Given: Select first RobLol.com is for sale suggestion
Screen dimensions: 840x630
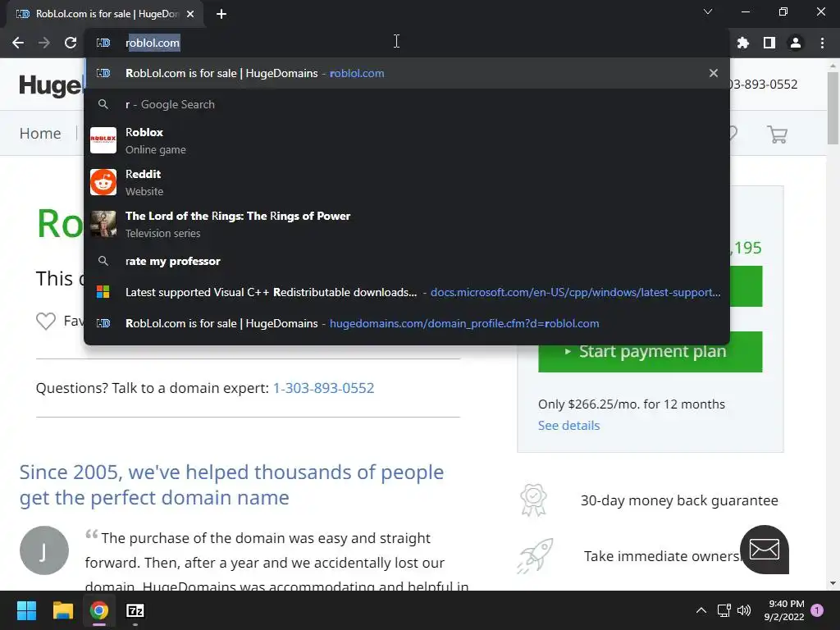Looking at the screenshot, I should pos(407,73).
